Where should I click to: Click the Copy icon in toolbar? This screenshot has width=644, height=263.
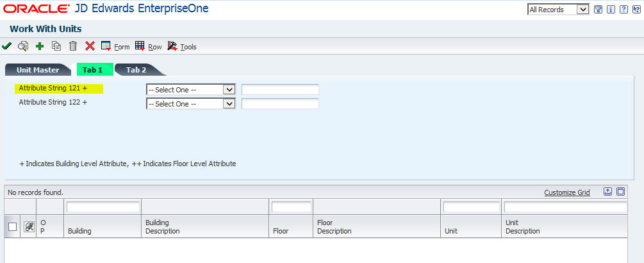pos(56,46)
